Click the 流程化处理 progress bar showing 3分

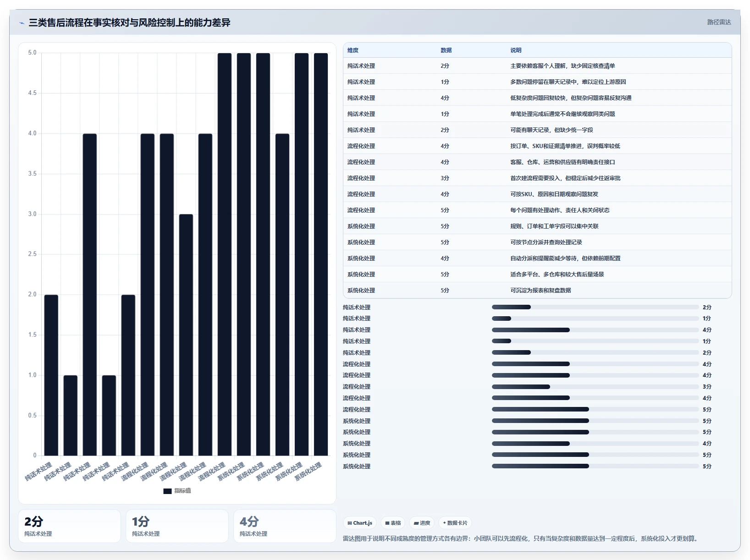tap(595, 387)
